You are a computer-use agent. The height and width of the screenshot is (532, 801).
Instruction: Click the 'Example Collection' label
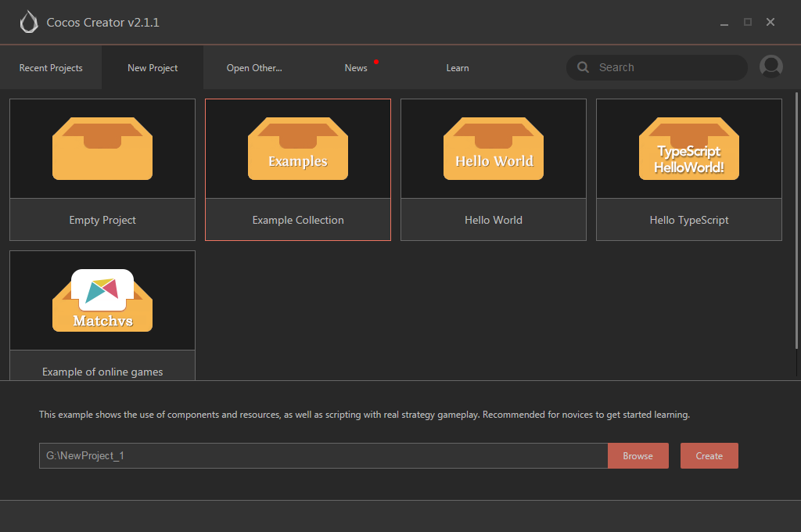point(298,221)
